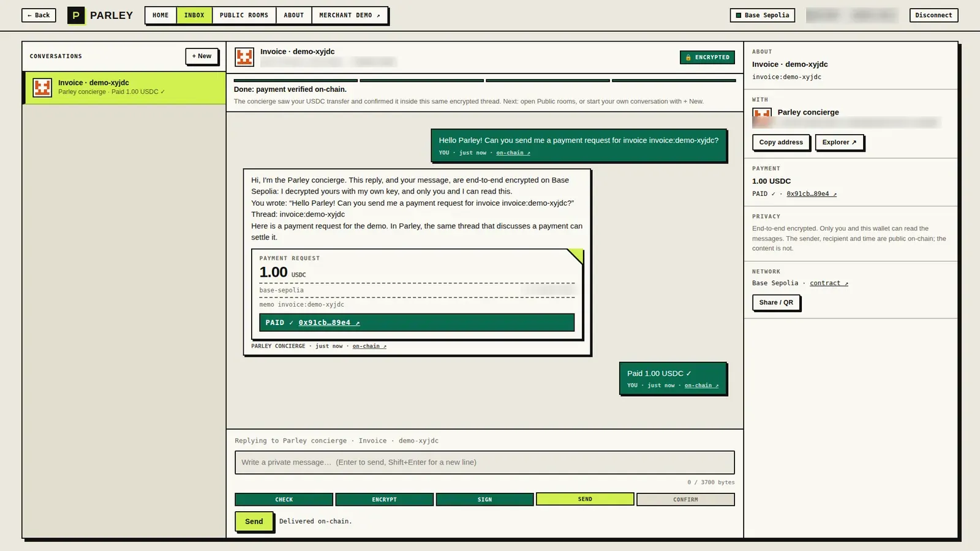Screen dimensions: 980x551
Task: Click the payment request card 1.00 USDC amount
Action: 282,272
